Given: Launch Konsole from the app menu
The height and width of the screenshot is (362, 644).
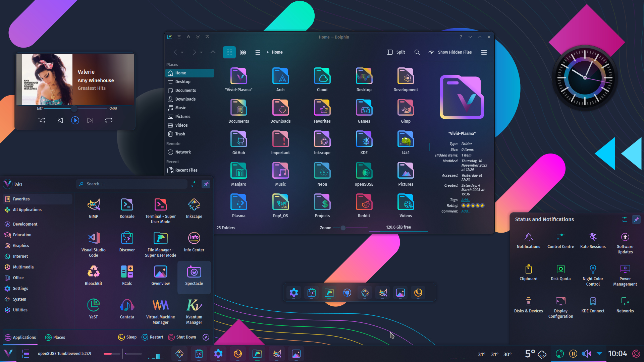Looking at the screenshot, I should point(127,208).
